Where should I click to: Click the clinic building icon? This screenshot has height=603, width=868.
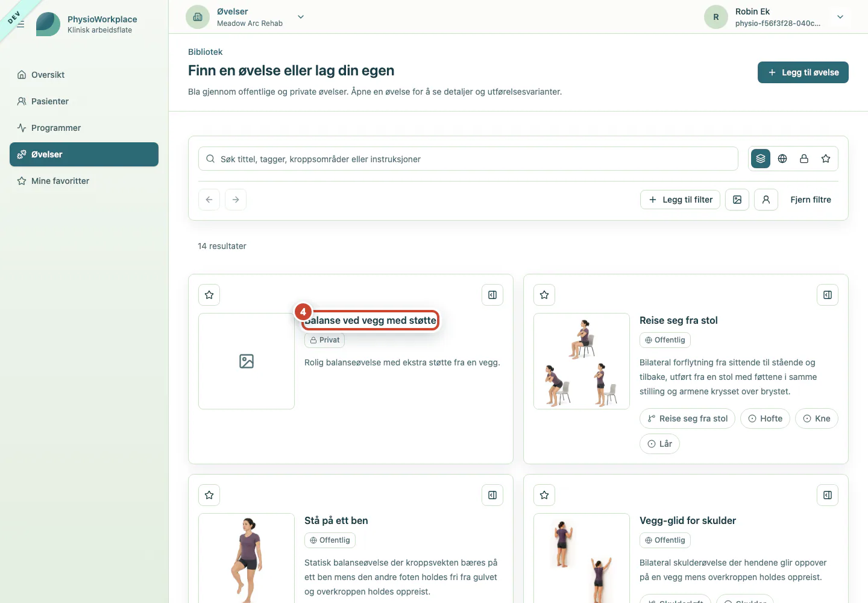click(x=198, y=17)
